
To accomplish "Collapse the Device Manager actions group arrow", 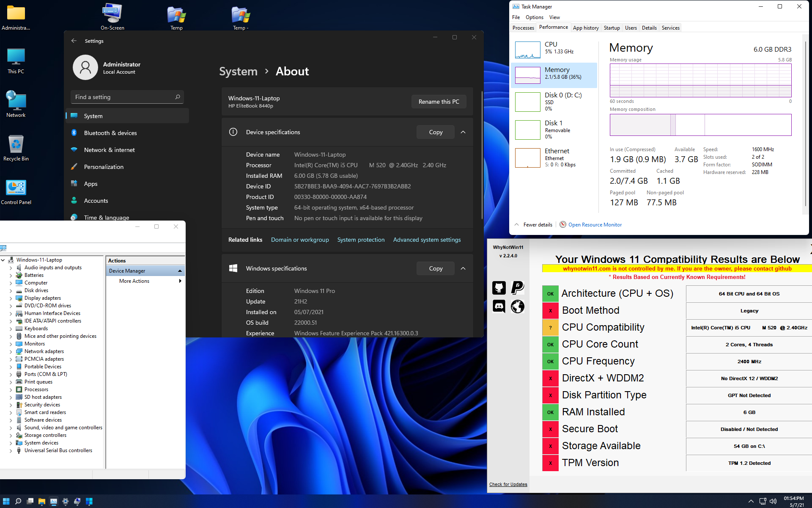I will click(x=180, y=271).
